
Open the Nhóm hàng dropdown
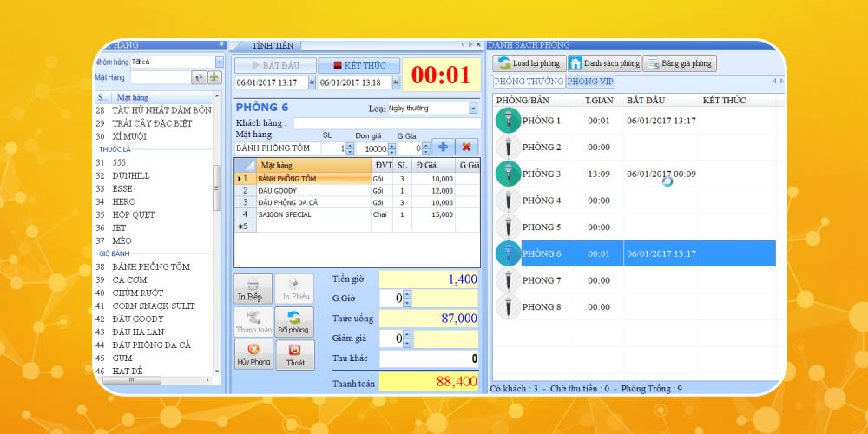coord(220,62)
